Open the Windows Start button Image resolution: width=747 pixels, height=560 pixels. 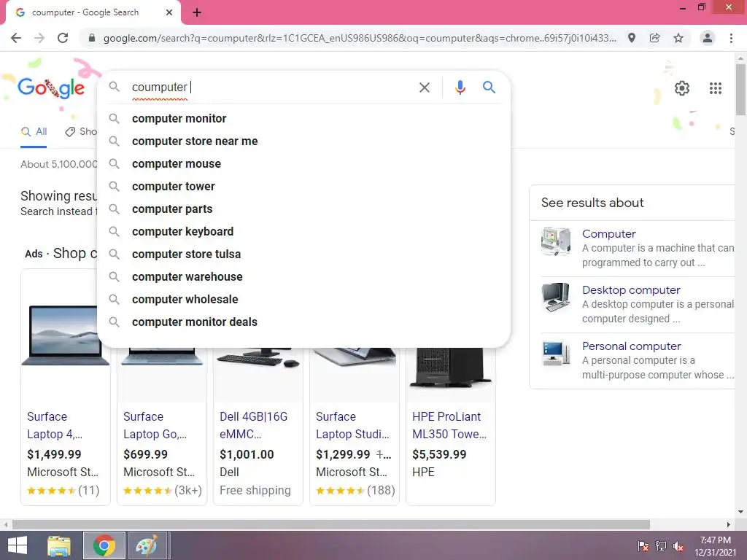[18, 545]
